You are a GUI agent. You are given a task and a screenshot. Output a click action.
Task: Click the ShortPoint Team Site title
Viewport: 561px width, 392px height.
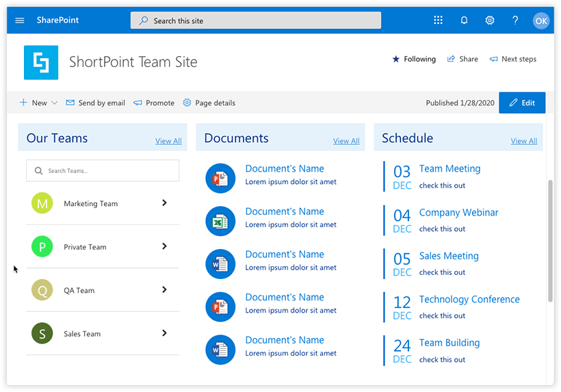coord(133,62)
